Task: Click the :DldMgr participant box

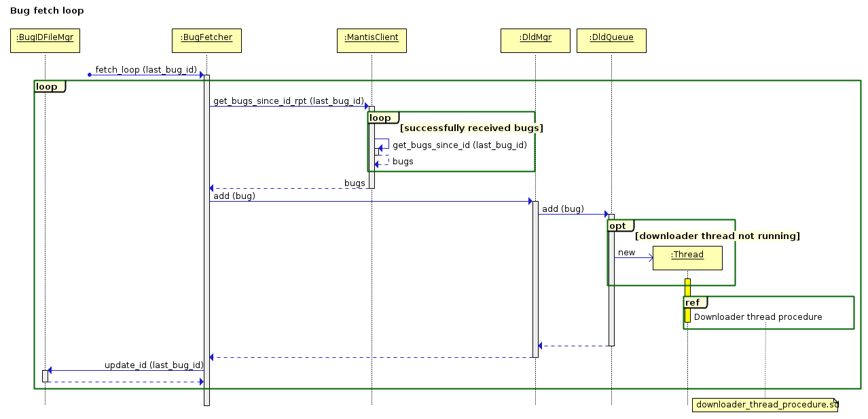Action: point(535,40)
